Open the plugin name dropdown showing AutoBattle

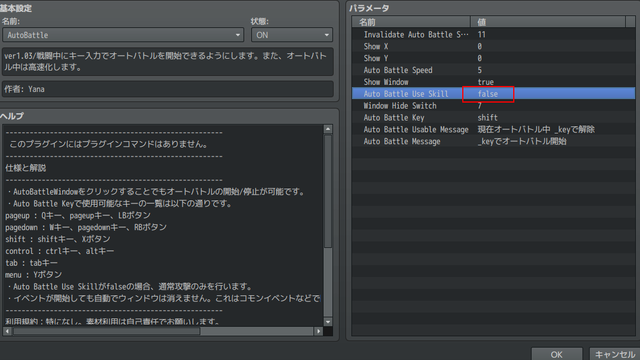coord(123,35)
